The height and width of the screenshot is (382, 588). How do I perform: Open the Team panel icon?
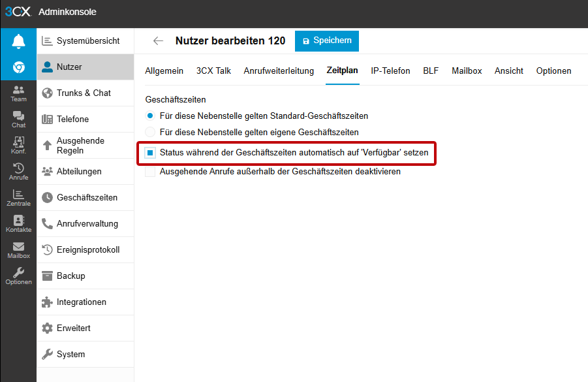[x=18, y=93]
